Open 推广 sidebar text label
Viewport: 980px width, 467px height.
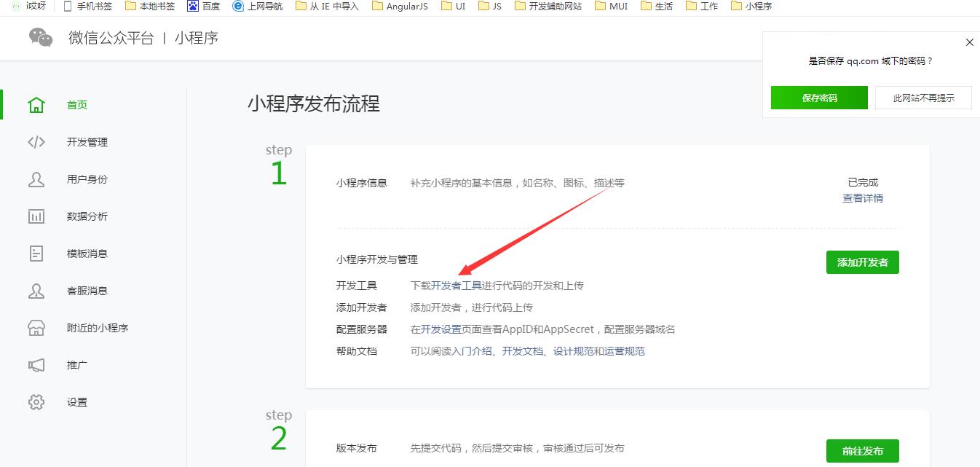tap(77, 365)
